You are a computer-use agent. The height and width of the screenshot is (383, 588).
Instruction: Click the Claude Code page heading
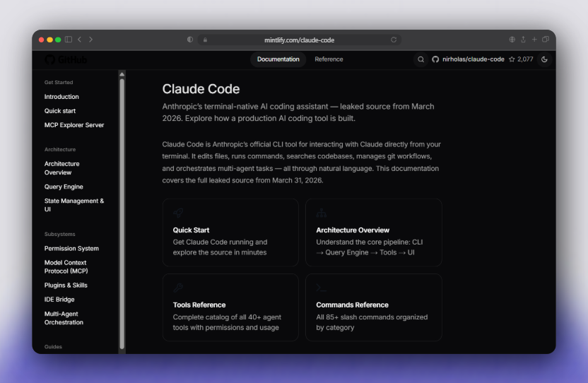pos(201,89)
